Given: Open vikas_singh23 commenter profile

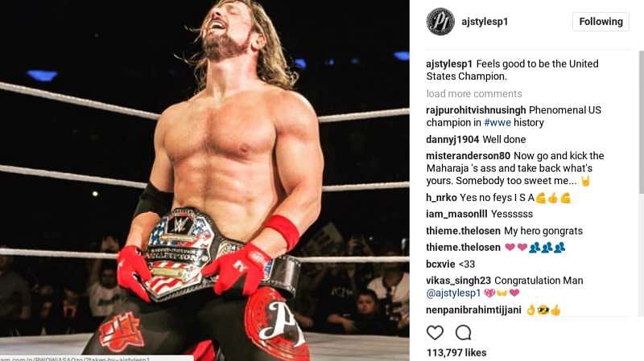Looking at the screenshot, I should 458,281.
